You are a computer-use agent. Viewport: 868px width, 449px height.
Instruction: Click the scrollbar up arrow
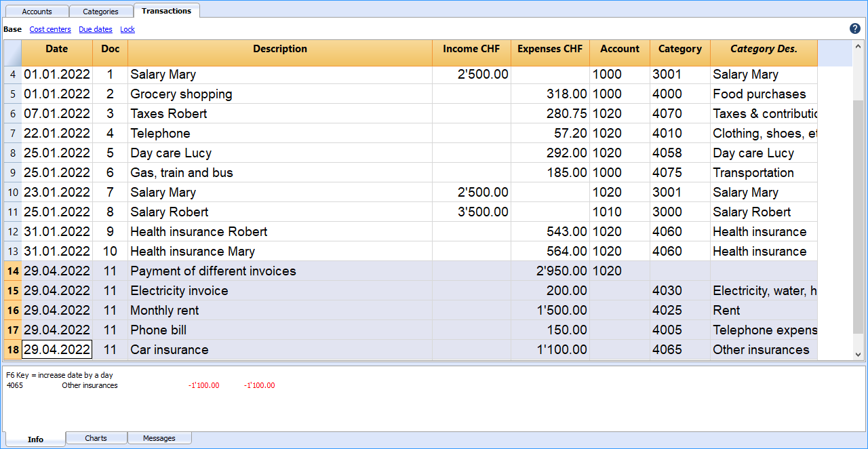pyautogui.click(x=859, y=45)
